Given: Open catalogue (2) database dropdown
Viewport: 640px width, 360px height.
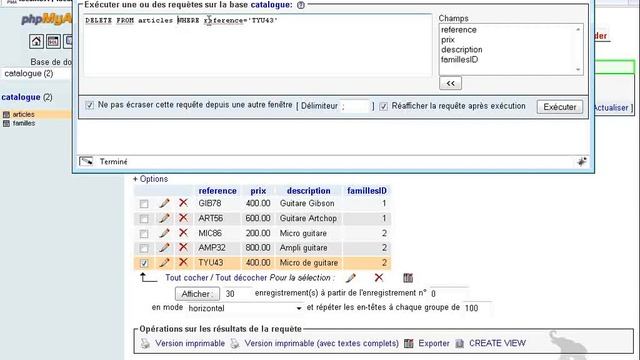Looking at the screenshot, I should click(x=36, y=73).
